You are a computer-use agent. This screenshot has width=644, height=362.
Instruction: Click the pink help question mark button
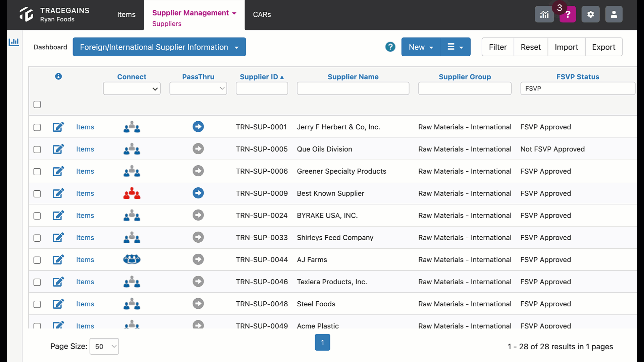pyautogui.click(x=568, y=14)
